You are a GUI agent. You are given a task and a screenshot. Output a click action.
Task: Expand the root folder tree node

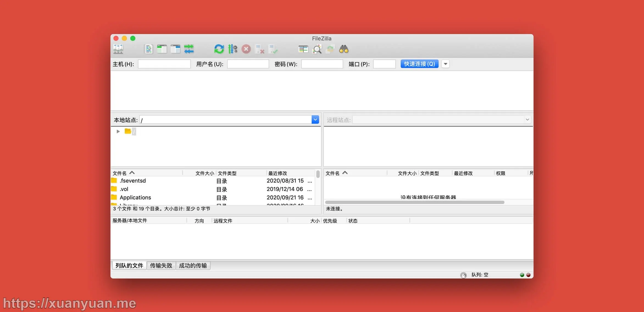pos(118,131)
